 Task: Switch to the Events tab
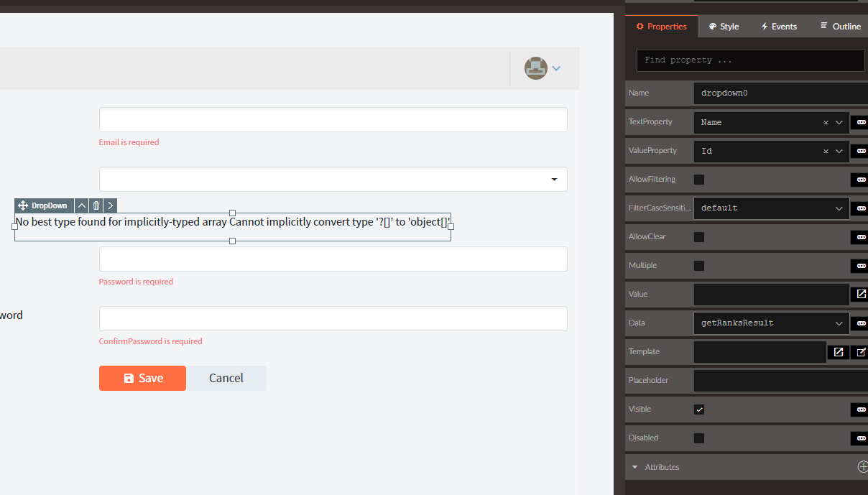pyautogui.click(x=779, y=27)
